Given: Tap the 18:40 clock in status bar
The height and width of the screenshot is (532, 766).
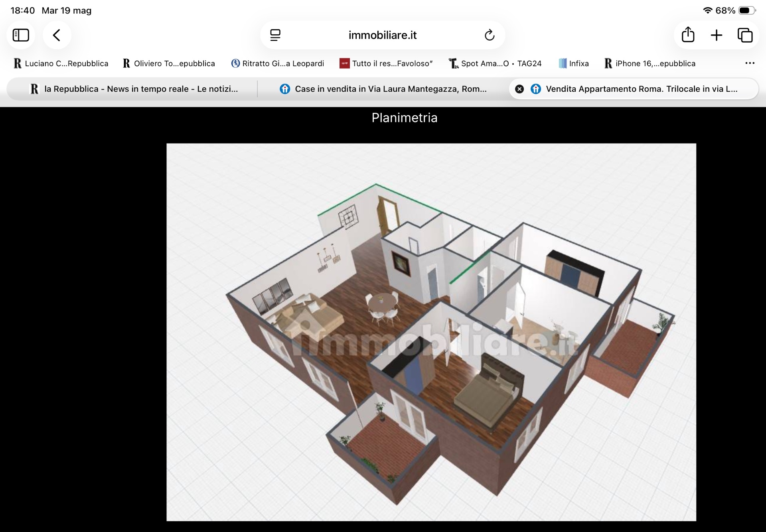Looking at the screenshot, I should pos(23,10).
